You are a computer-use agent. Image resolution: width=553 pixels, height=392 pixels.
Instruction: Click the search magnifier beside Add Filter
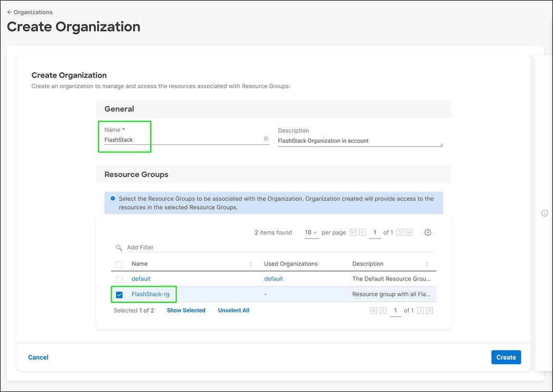pyautogui.click(x=119, y=247)
